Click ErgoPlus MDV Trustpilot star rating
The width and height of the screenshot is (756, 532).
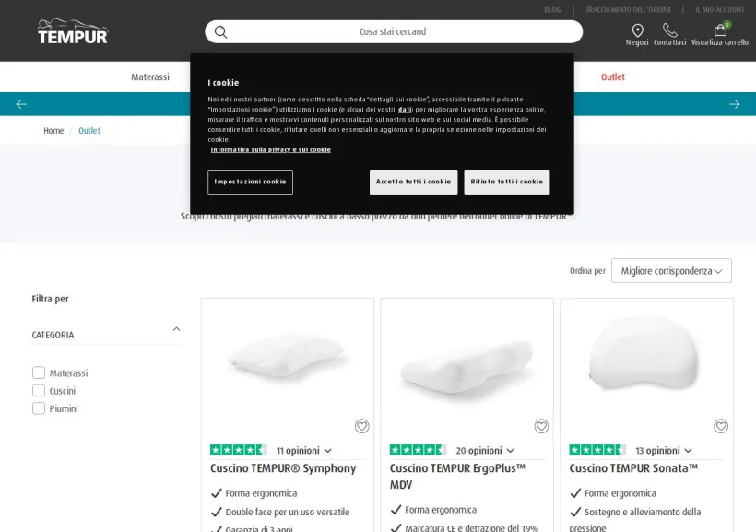[x=418, y=450]
